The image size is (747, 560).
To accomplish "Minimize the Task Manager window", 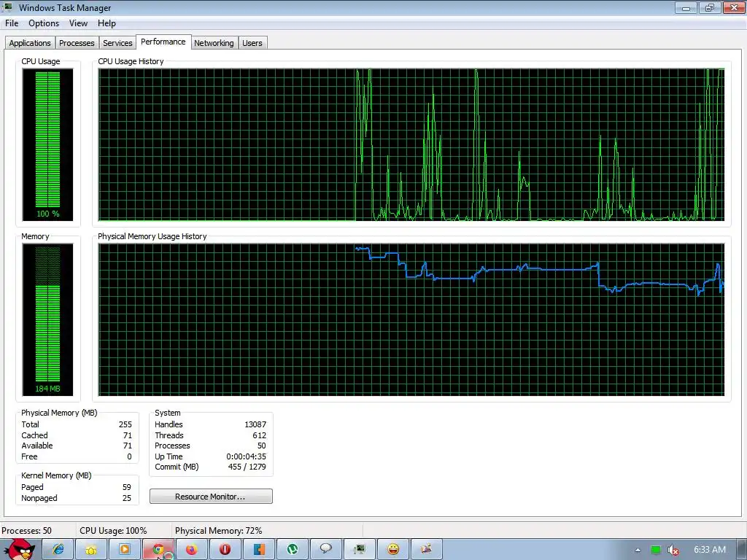I will pyautogui.click(x=686, y=7).
